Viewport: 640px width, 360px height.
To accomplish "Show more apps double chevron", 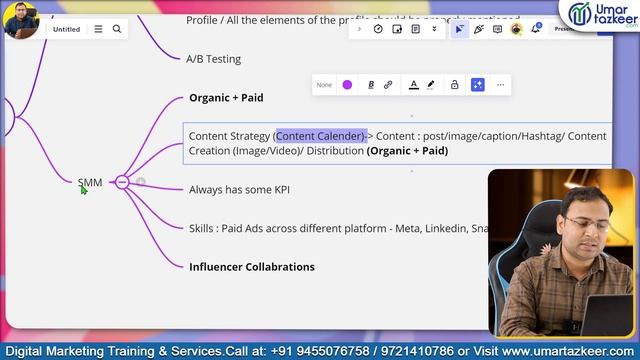I will (x=434, y=29).
